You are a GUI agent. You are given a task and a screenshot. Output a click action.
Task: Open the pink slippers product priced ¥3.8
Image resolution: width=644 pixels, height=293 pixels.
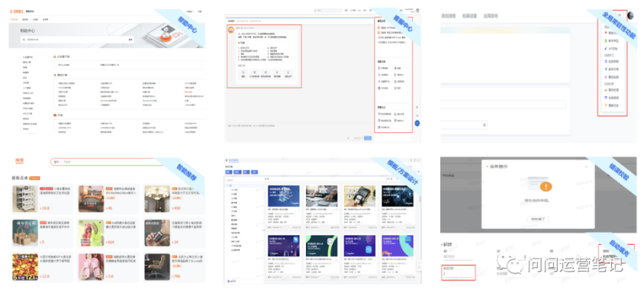(x=109, y=267)
